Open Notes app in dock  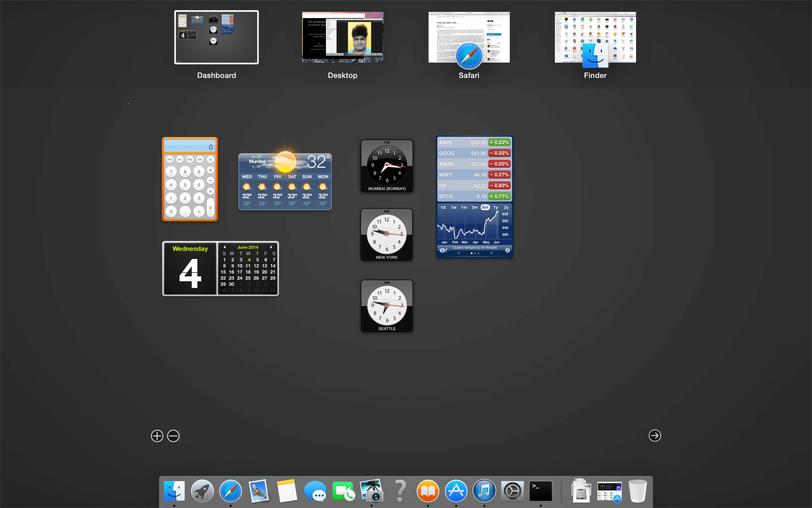pos(287,491)
